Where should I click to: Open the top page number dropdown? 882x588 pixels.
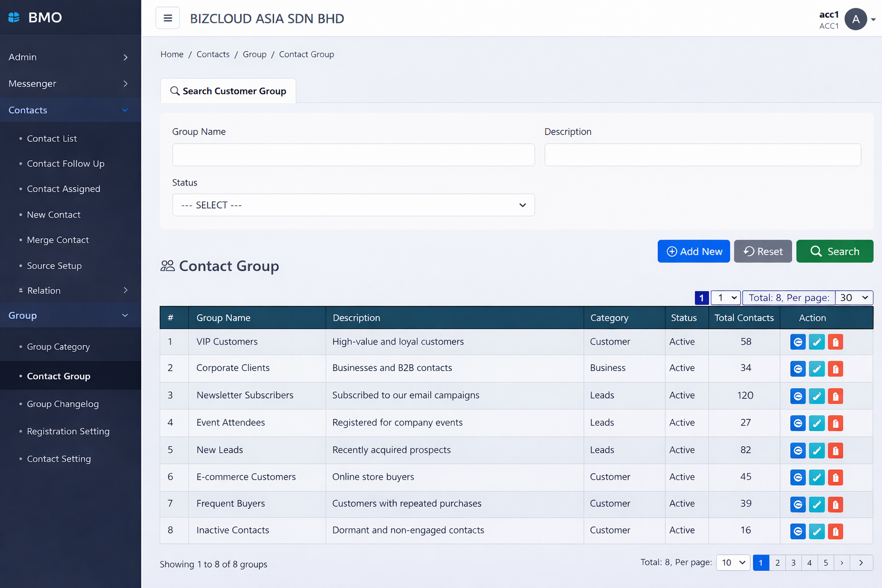click(x=726, y=297)
